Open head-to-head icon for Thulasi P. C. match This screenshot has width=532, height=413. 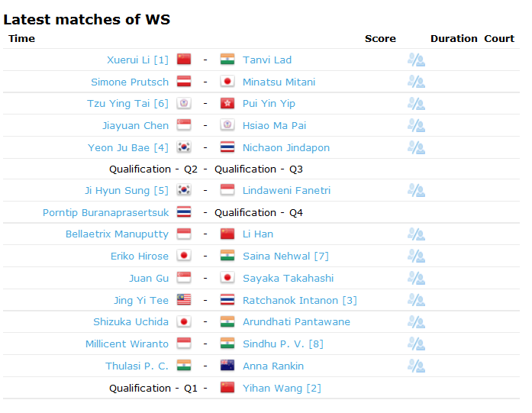point(416,366)
